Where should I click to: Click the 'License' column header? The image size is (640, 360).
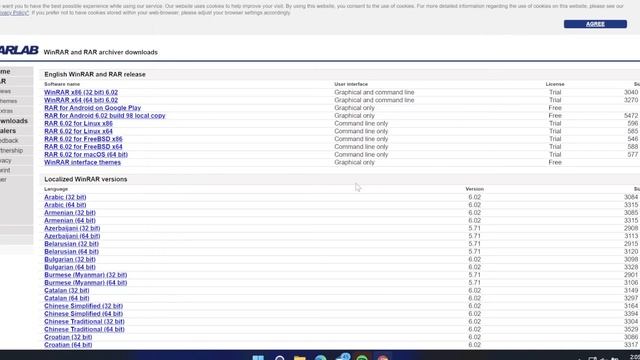coord(555,84)
